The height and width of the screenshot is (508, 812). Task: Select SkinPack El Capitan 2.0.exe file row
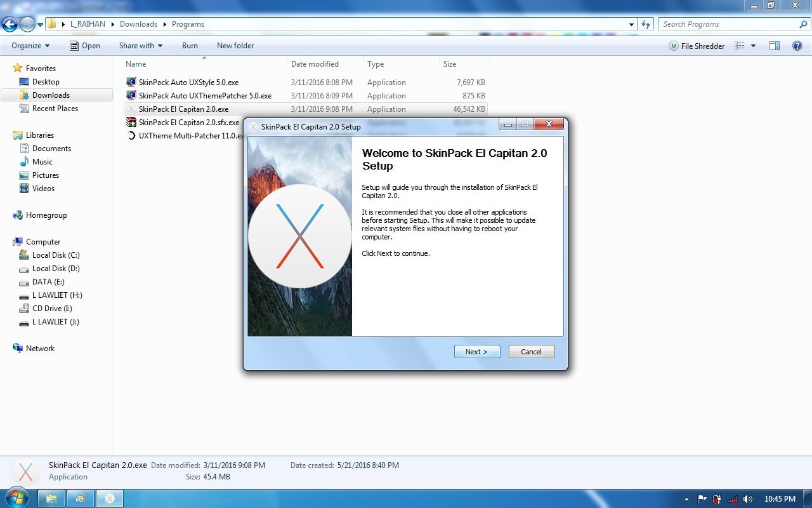pos(305,109)
